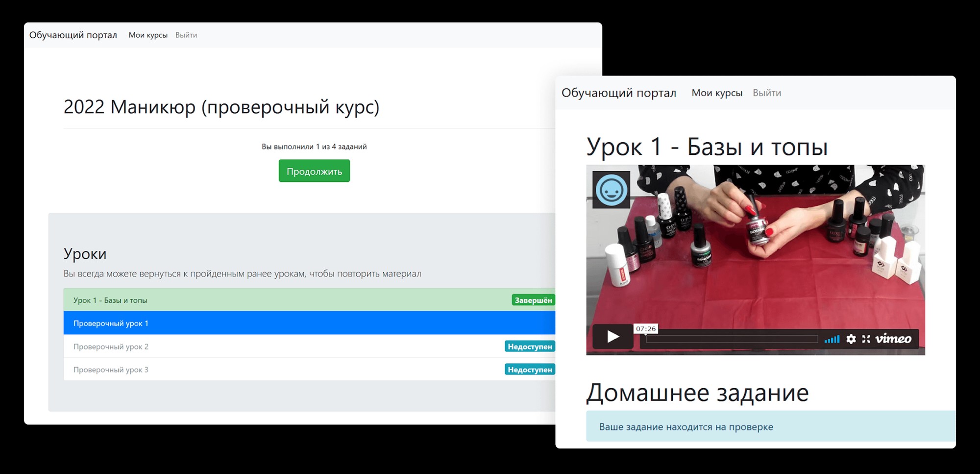Play the Vimeo lesson video

tap(612, 337)
